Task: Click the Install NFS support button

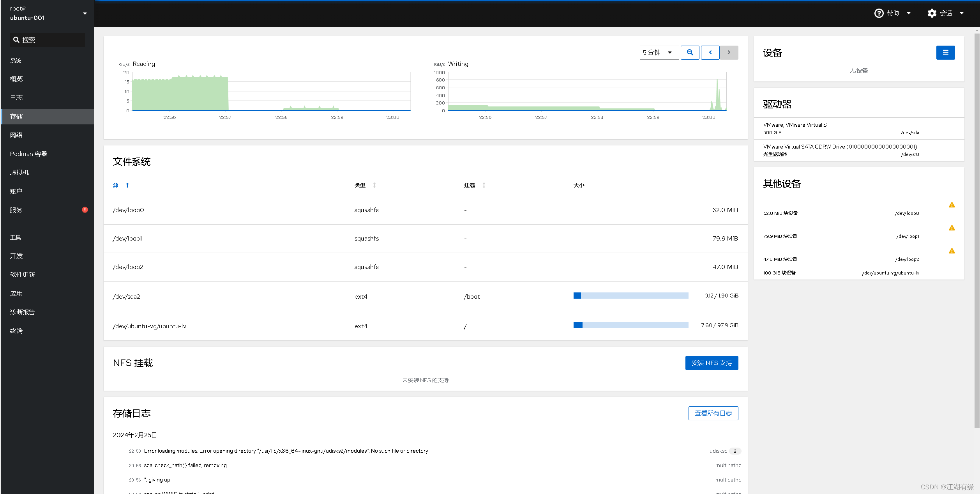Action: 711,363
